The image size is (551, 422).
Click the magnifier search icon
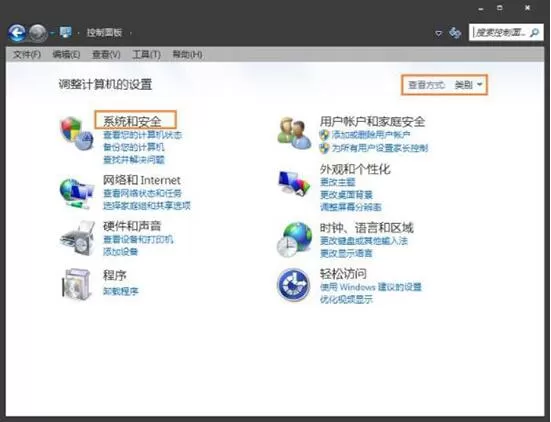click(535, 33)
